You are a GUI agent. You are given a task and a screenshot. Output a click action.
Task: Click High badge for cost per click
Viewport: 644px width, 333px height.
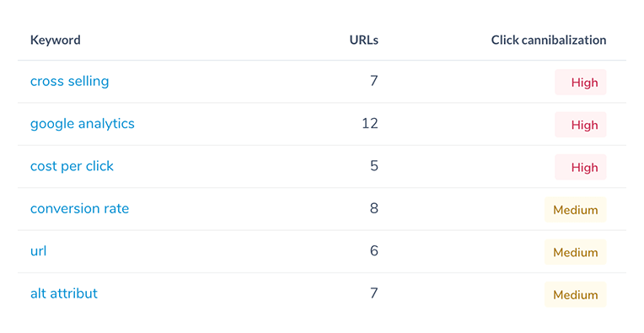[580, 167]
